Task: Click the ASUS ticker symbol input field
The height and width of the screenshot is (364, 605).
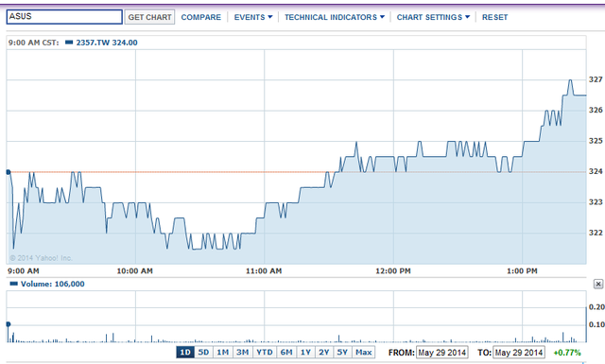Action: click(64, 17)
